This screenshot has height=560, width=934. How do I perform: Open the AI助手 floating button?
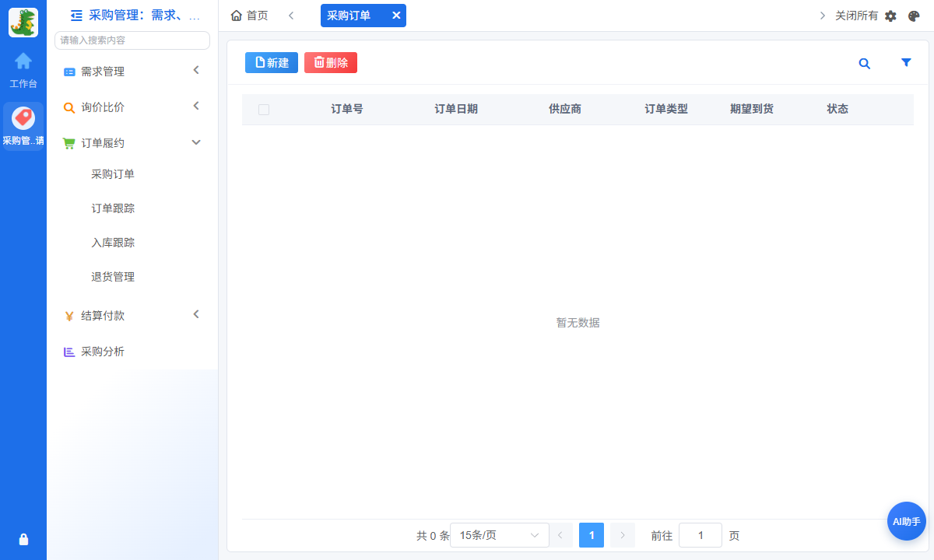[x=907, y=521]
